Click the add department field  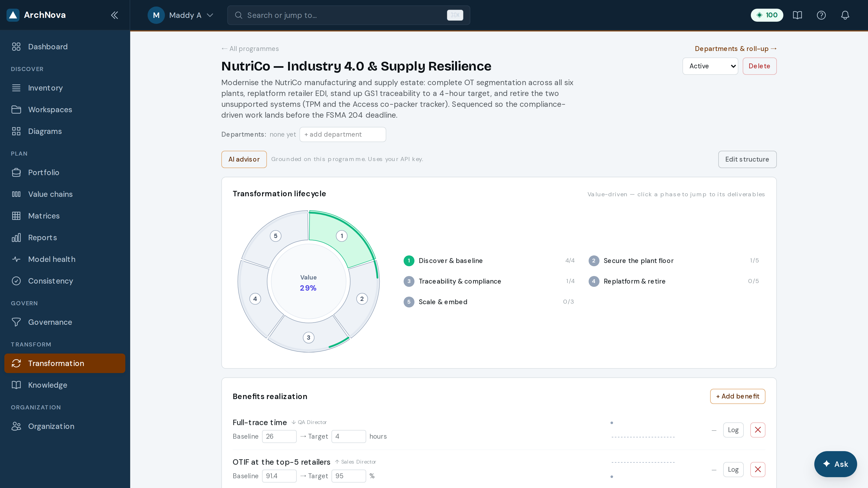[343, 134]
